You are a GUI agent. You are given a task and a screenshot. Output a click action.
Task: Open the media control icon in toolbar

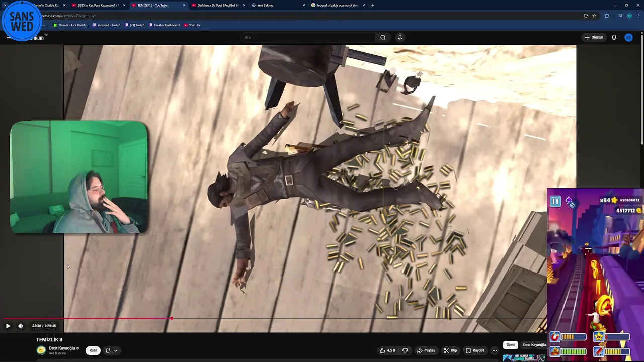(619, 16)
